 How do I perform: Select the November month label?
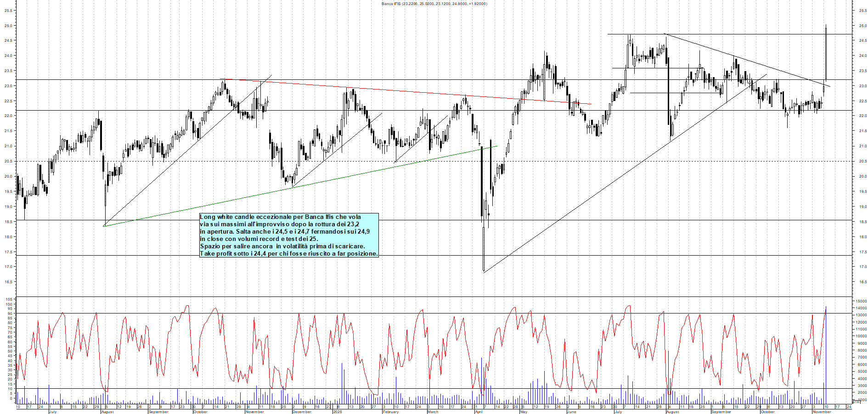coord(822,412)
